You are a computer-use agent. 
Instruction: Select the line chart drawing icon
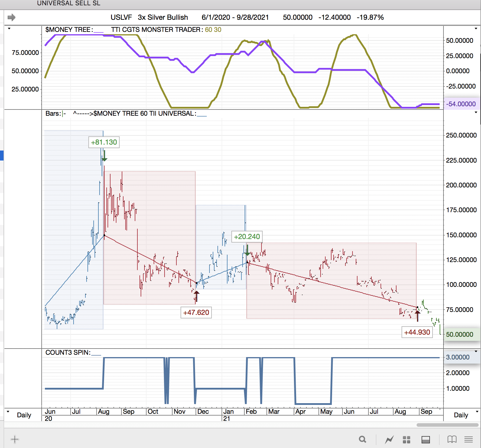pyautogui.click(x=389, y=439)
